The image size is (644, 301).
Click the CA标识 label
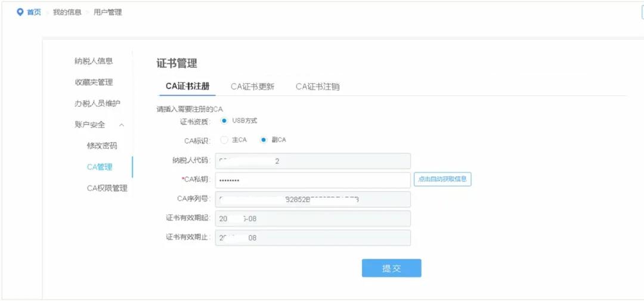coord(197,141)
